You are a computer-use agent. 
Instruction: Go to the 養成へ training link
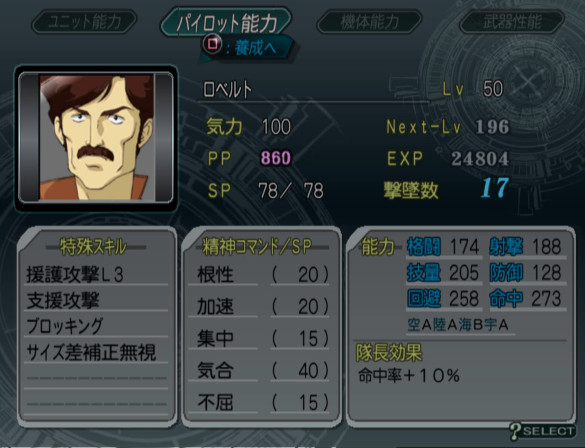coord(256,48)
